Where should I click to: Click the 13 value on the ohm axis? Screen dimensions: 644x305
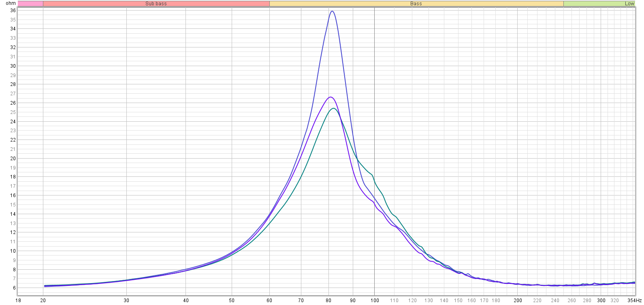(13, 223)
